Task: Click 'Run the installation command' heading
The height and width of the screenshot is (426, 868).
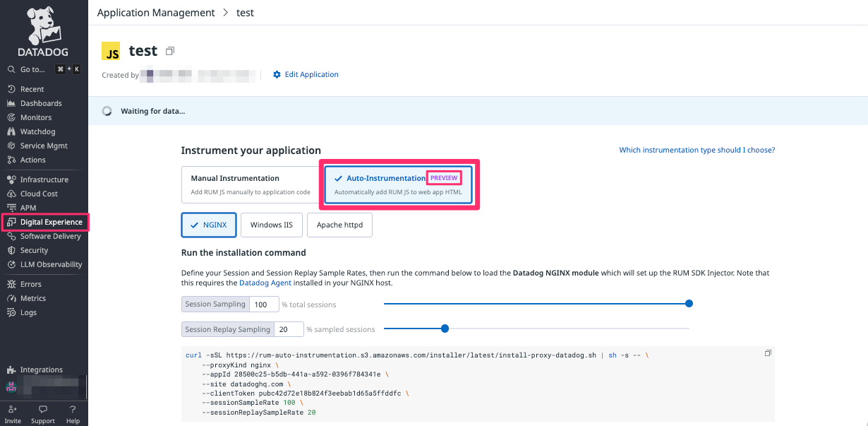Action: (243, 252)
